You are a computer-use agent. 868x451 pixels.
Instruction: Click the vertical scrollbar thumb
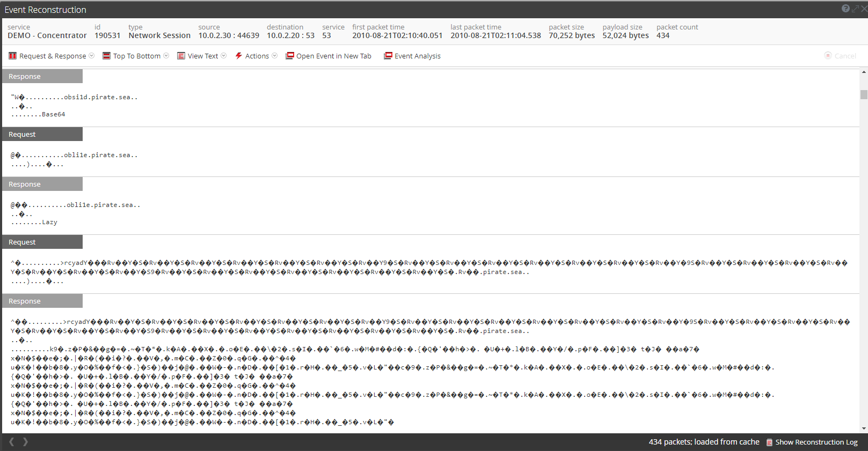pyautogui.click(x=864, y=95)
